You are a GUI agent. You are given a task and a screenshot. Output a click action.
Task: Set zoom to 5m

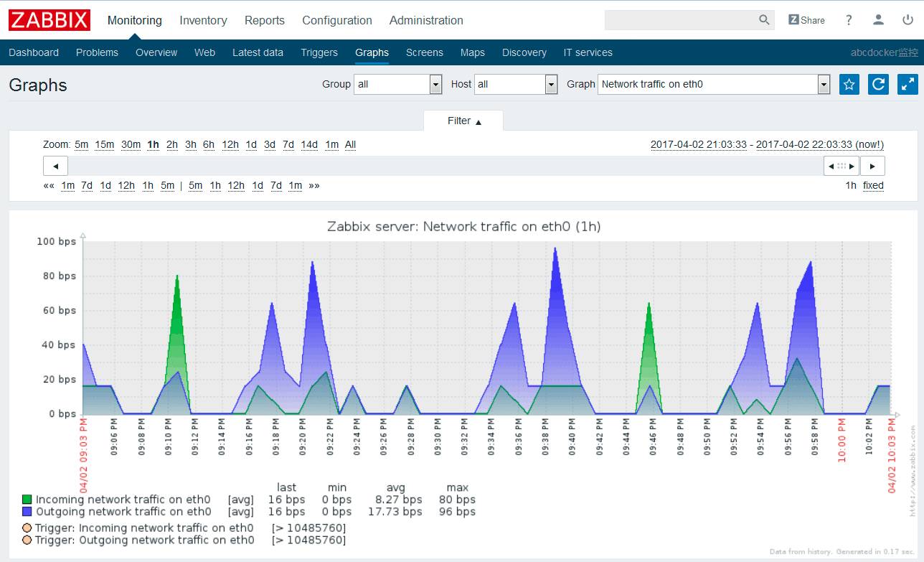click(81, 144)
